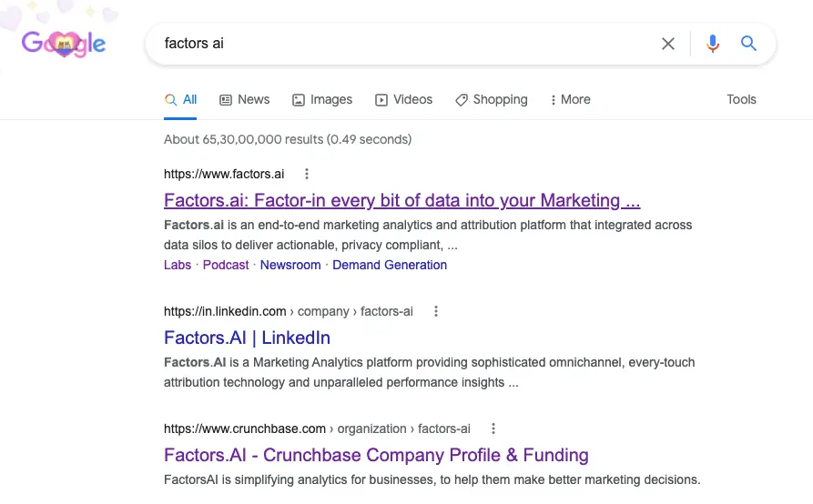Switch to the Videos tab
813x504 pixels.
click(x=403, y=99)
